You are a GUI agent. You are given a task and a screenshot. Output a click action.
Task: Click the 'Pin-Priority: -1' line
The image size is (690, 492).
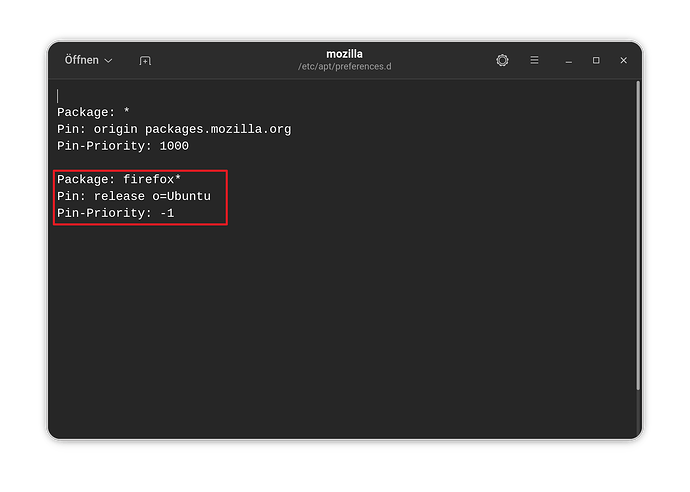point(115,213)
